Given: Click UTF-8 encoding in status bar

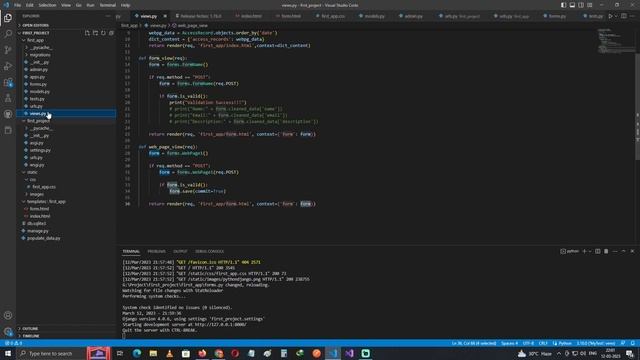Looking at the screenshot, I should pyautogui.click(x=528, y=343).
